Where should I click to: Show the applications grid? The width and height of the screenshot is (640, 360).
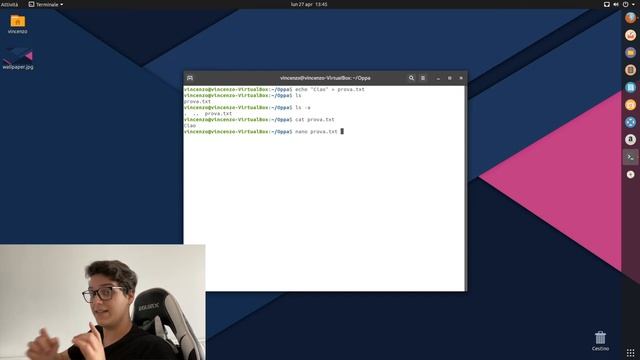(x=631, y=352)
